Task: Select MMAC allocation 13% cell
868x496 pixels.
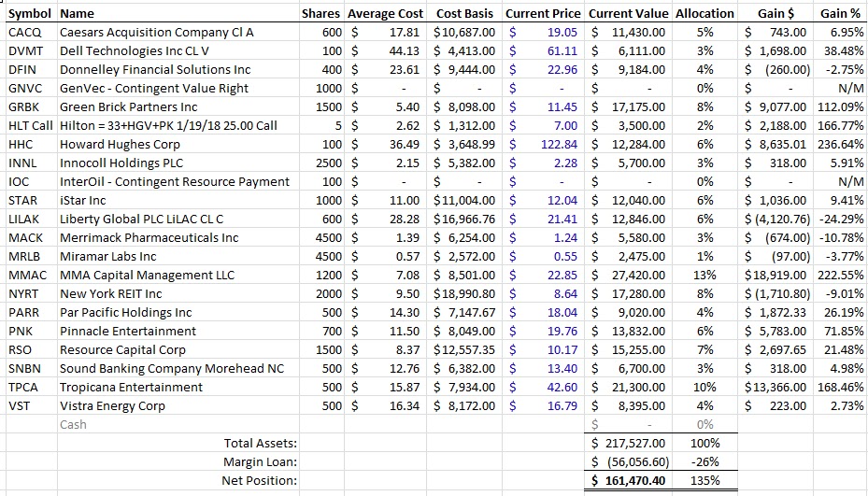Action: [x=704, y=276]
